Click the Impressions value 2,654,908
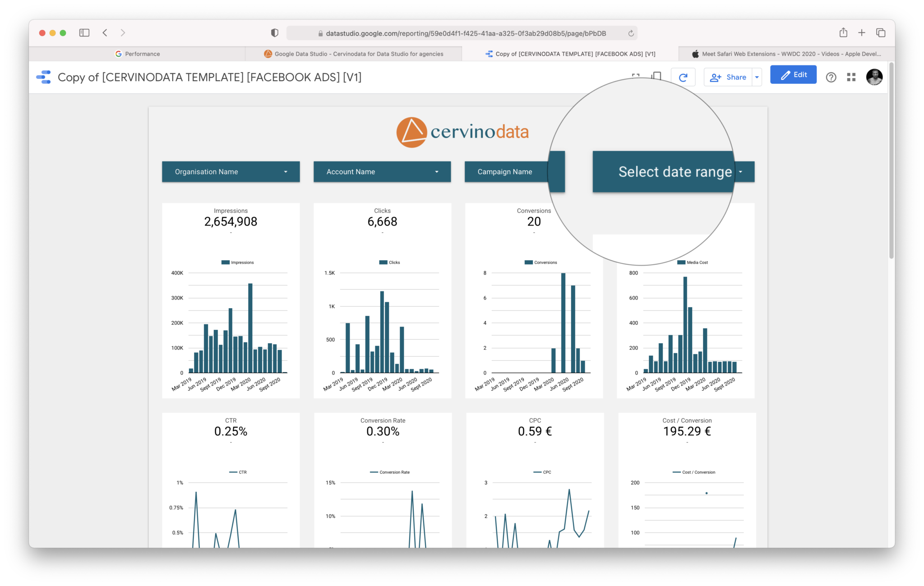The width and height of the screenshot is (924, 586). click(231, 221)
